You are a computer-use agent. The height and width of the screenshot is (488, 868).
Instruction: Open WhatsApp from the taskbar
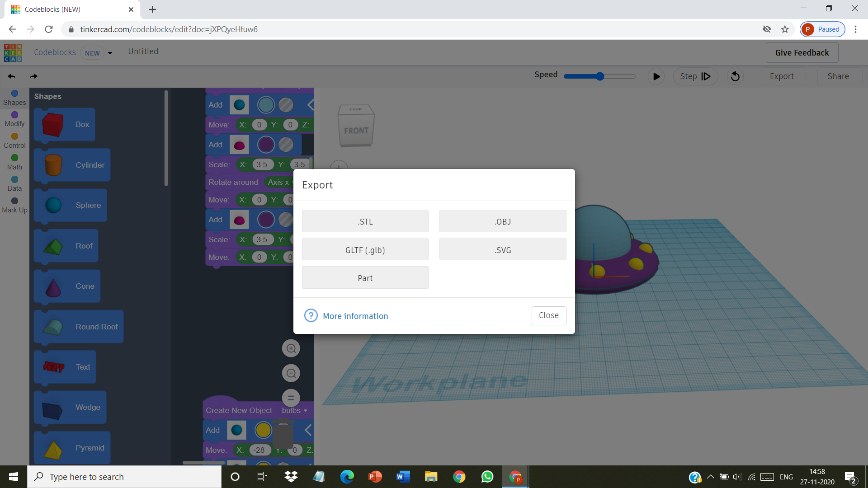click(x=487, y=476)
